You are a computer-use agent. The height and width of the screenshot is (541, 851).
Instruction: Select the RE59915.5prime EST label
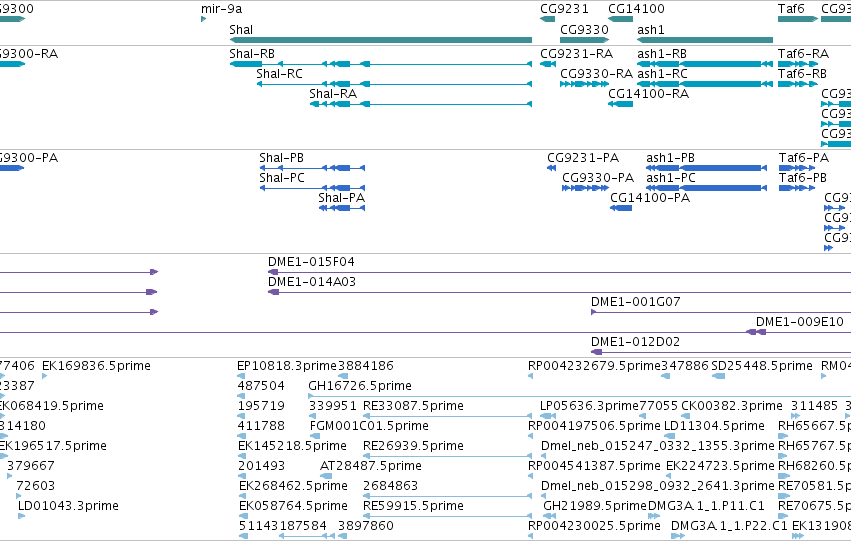413,506
